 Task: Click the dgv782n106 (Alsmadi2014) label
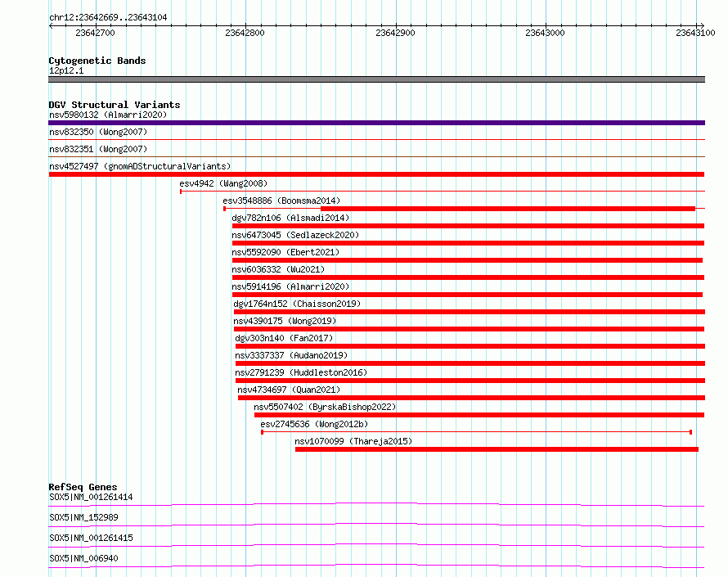click(x=290, y=218)
